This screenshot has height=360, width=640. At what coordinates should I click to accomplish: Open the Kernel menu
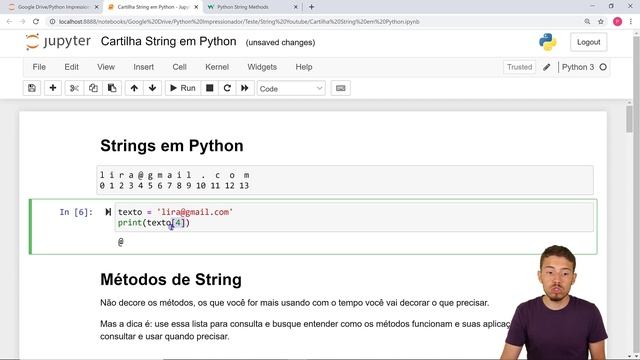pyautogui.click(x=217, y=67)
